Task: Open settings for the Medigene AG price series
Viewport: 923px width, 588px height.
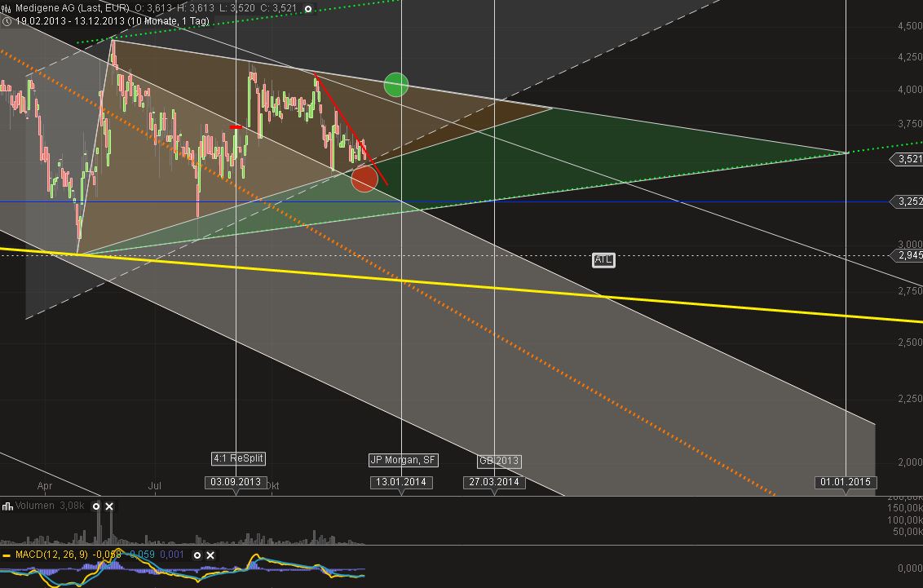Action: click(308, 9)
